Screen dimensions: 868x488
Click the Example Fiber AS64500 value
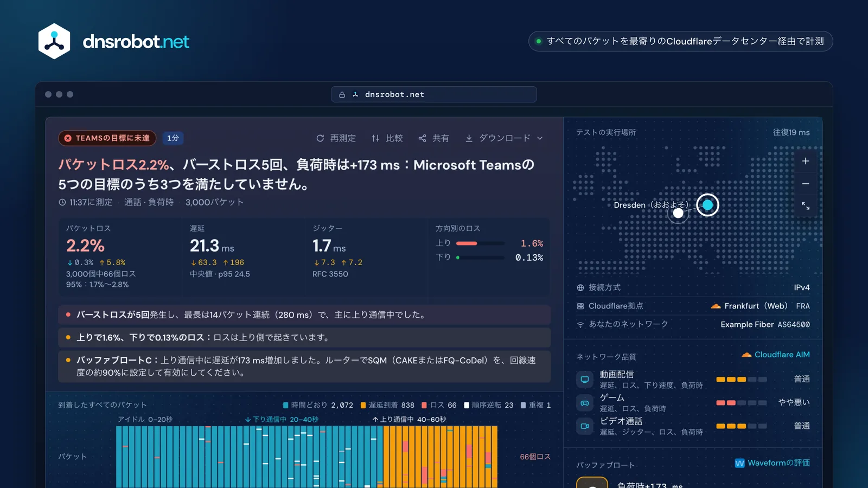[765, 324]
